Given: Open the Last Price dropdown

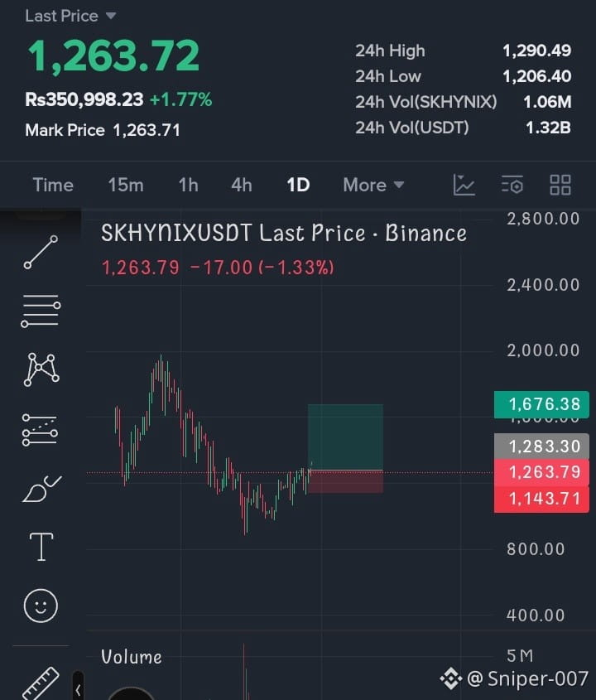Looking at the screenshot, I should point(70,16).
